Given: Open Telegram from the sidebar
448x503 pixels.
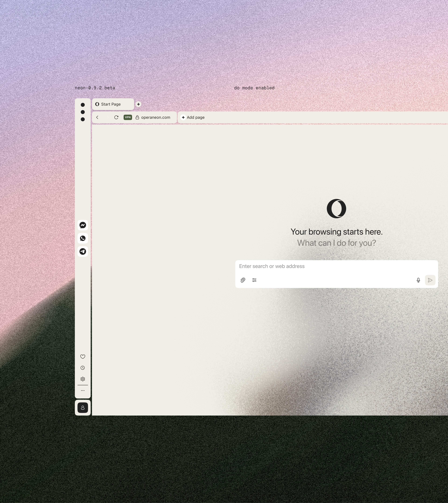Looking at the screenshot, I should coord(83,251).
